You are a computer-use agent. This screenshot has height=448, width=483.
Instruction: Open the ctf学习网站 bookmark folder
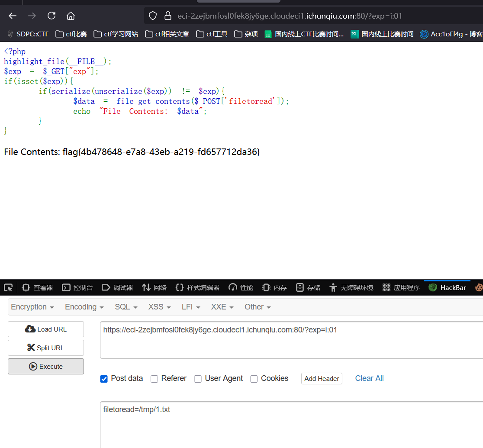click(x=116, y=34)
